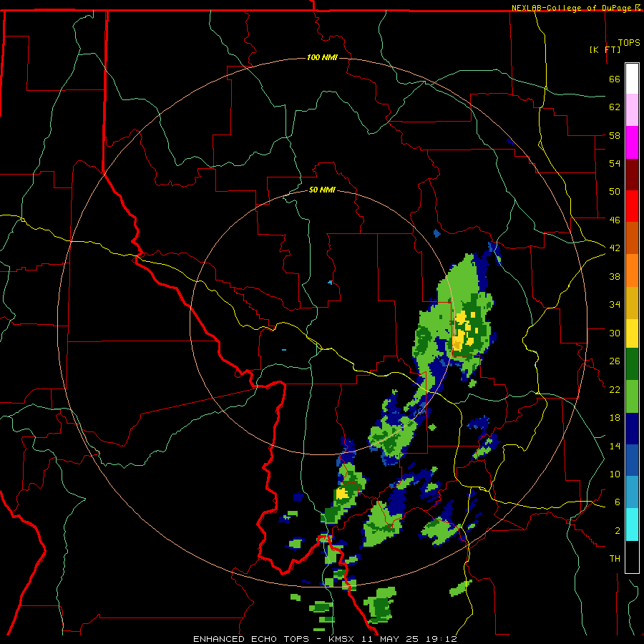Click the magenta legend color band

click(x=632, y=142)
